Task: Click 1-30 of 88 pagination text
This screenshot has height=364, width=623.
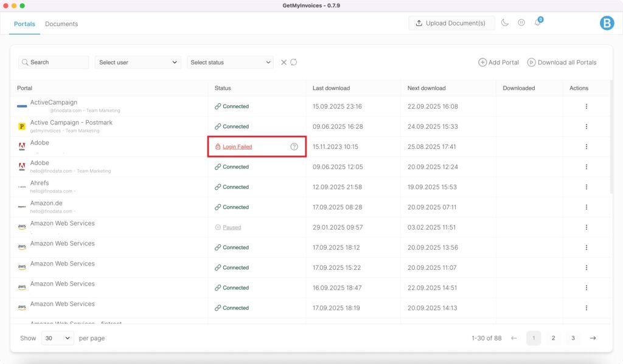Action: (x=486, y=338)
